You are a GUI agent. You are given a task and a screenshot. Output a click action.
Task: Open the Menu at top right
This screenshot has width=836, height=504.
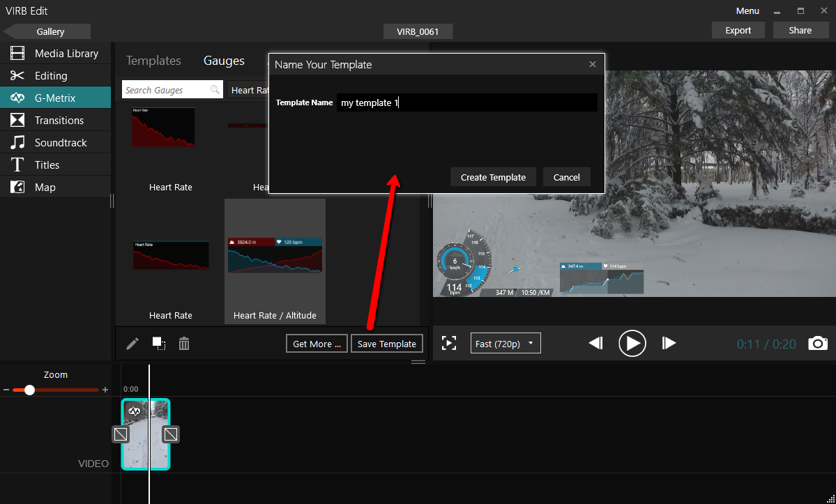pos(747,10)
